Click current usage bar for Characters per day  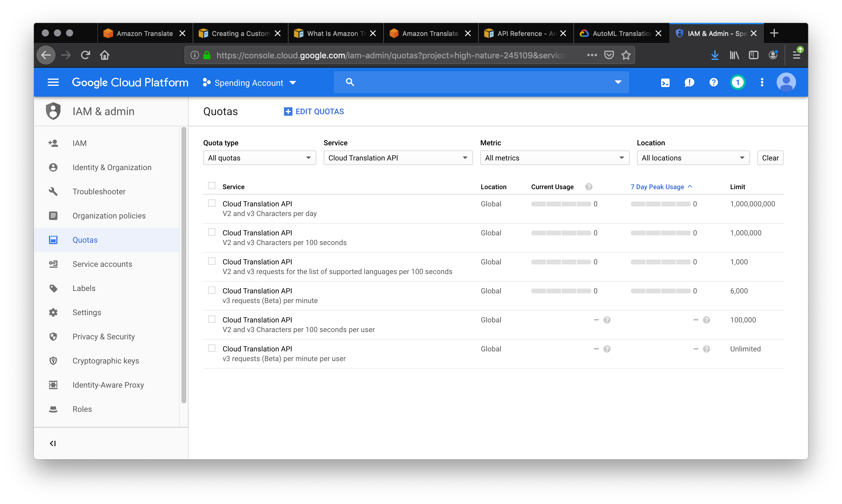click(x=561, y=204)
